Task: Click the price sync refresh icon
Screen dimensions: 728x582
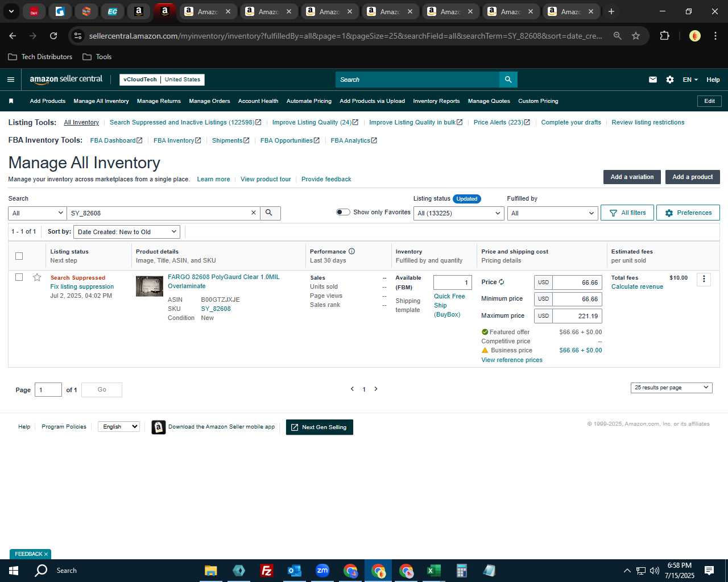Action: point(501,282)
